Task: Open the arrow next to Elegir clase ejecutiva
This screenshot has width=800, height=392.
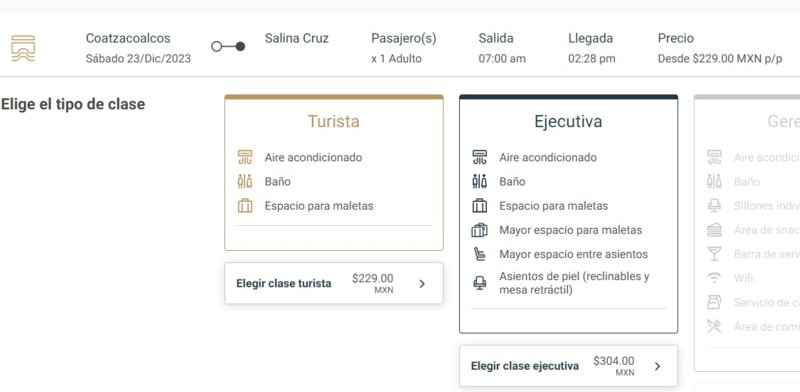Action: pos(657,366)
